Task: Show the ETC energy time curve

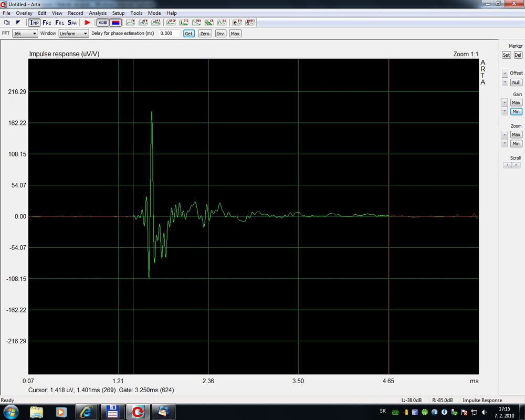Action: pyautogui.click(x=184, y=23)
